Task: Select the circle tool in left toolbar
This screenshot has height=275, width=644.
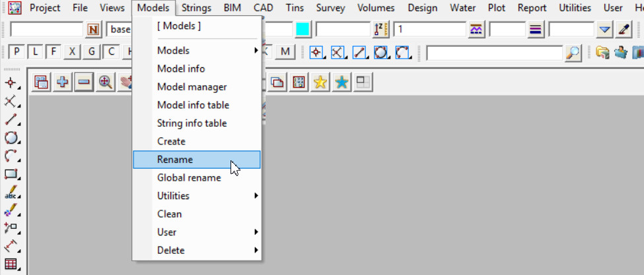Action: [x=11, y=138]
